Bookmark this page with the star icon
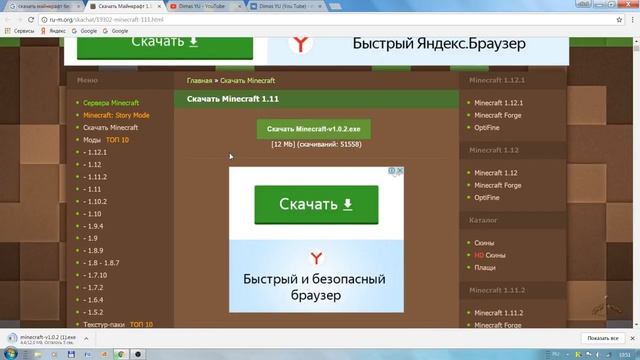The width and height of the screenshot is (640, 360). pyautogui.click(x=619, y=20)
